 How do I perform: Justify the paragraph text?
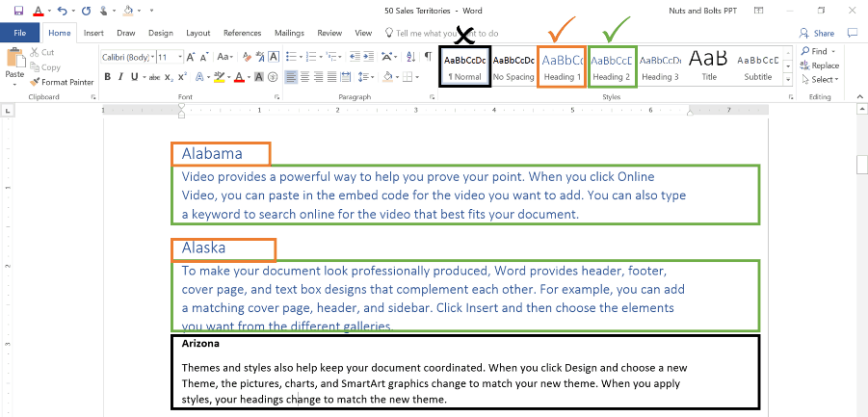click(331, 77)
